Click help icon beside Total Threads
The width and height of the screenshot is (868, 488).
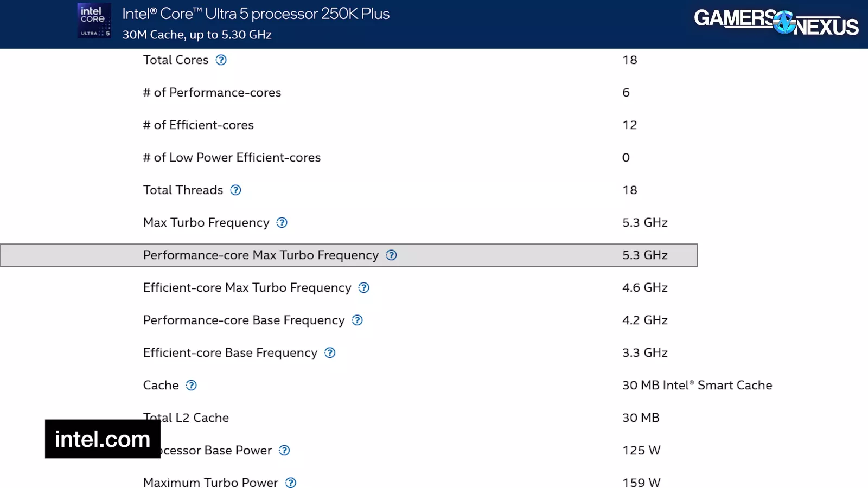[x=235, y=190]
